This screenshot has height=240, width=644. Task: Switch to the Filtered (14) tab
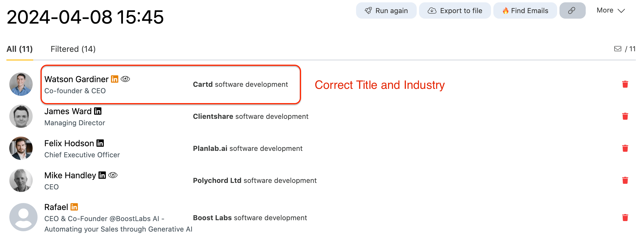pyautogui.click(x=73, y=49)
